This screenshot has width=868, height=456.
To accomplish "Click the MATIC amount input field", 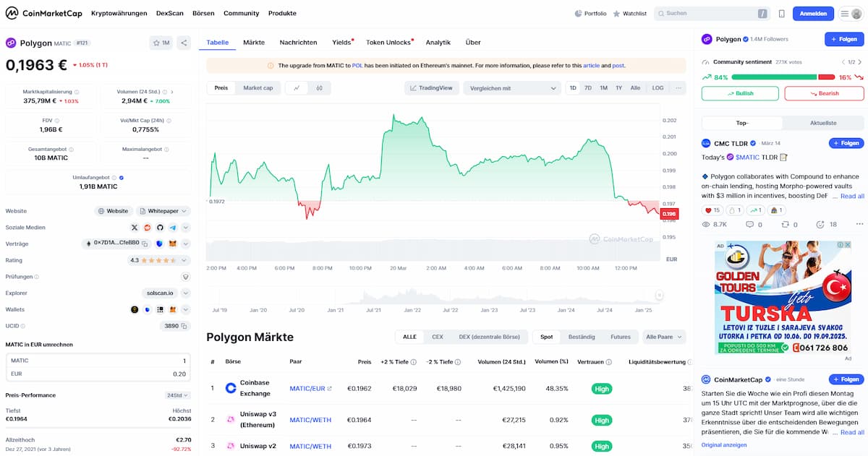I will (x=98, y=361).
